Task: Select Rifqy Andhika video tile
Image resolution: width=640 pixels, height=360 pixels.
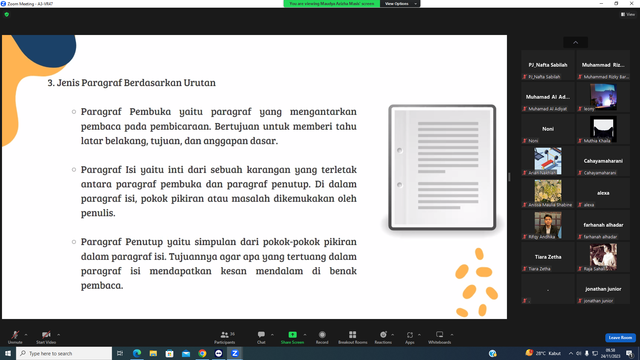Action: click(548, 225)
